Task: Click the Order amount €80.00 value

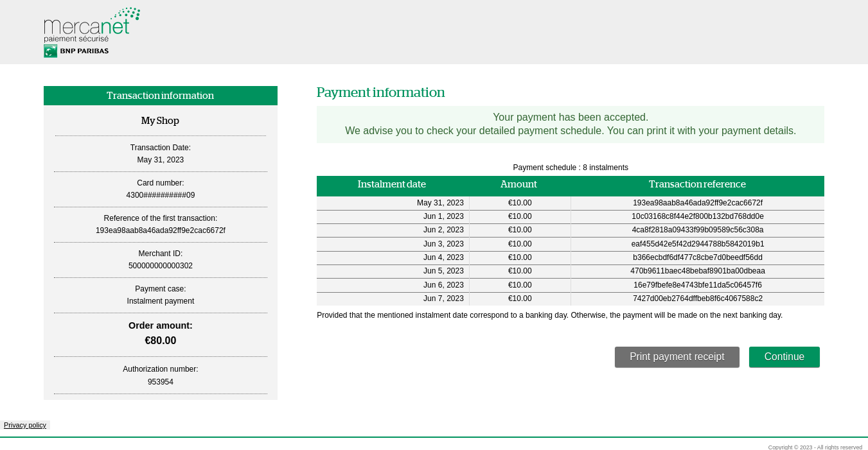Action: click(x=160, y=340)
